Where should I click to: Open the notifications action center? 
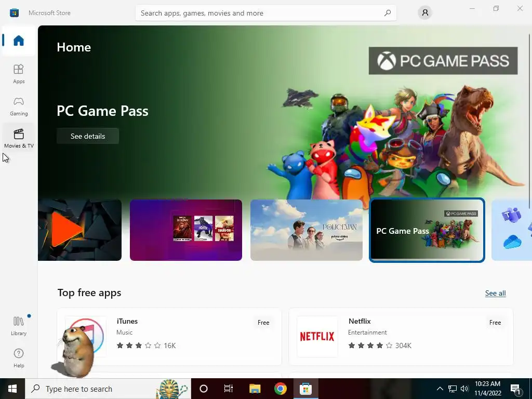(516, 390)
